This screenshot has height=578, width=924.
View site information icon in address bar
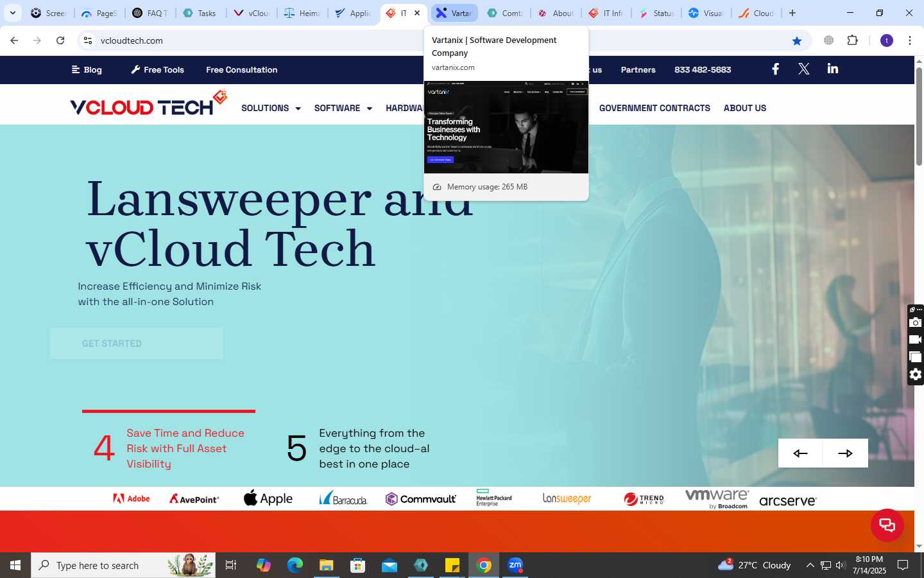click(88, 40)
